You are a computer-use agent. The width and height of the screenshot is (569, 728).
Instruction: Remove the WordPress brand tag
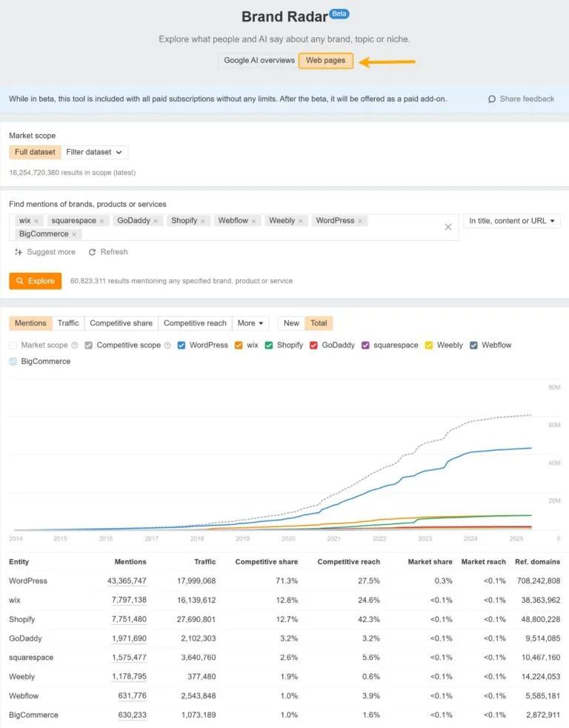(x=359, y=221)
